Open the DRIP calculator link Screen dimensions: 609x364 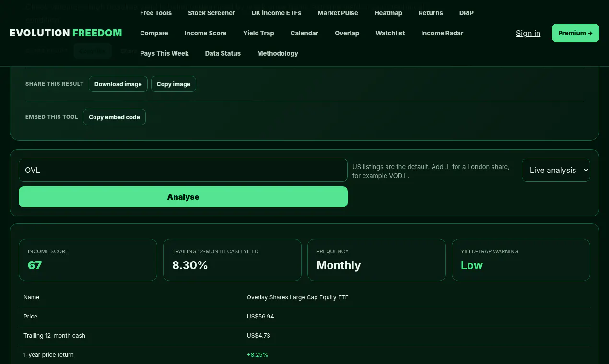click(x=467, y=13)
